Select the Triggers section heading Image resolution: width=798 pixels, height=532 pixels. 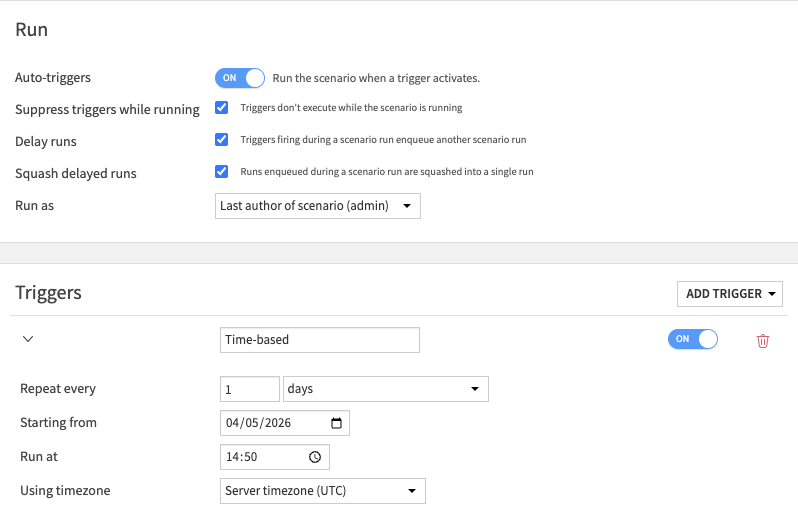coord(48,293)
